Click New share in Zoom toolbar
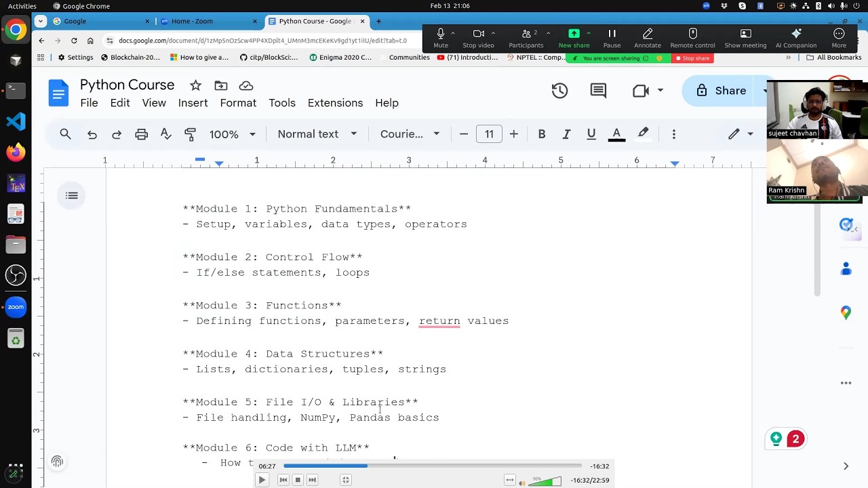This screenshot has height=488, width=868. [x=574, y=39]
